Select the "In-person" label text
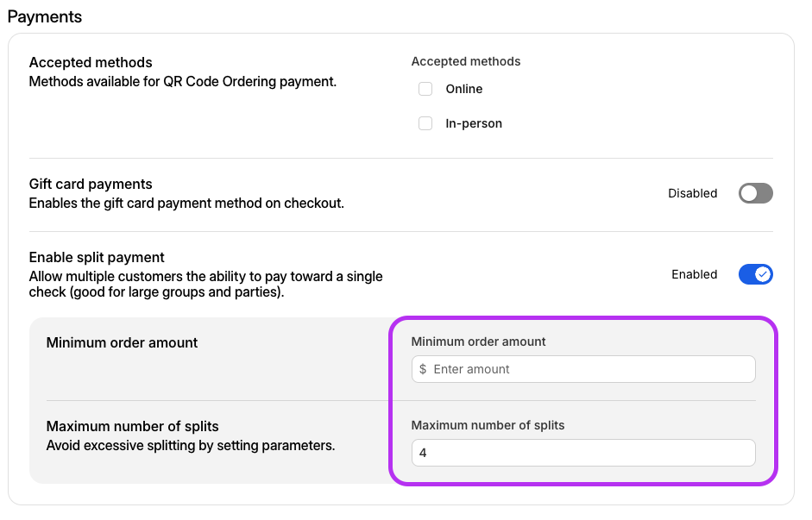This screenshot has height=520, width=812. [x=474, y=123]
